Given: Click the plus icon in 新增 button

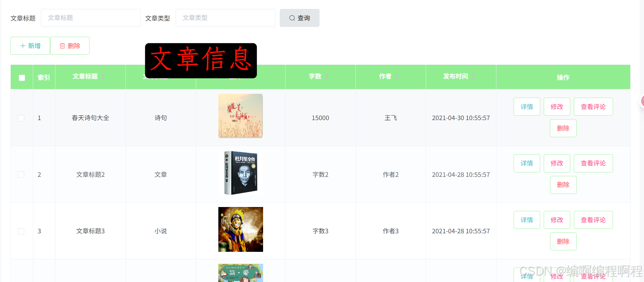Looking at the screenshot, I should [x=23, y=46].
